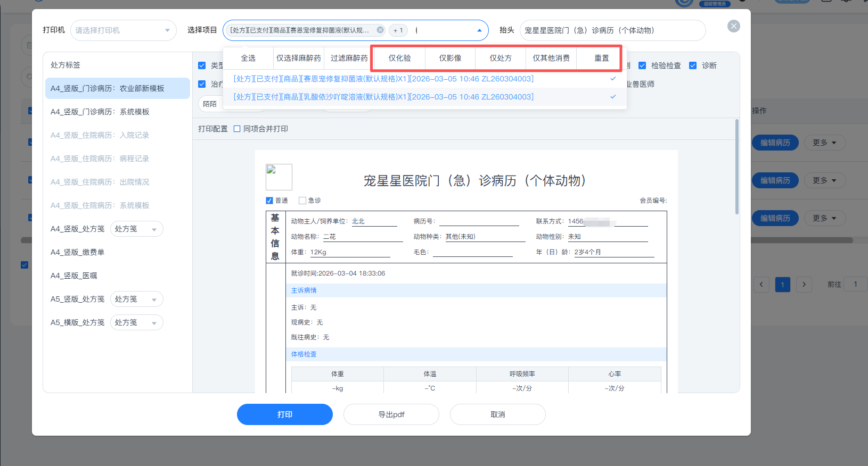The height and width of the screenshot is (466, 868).
Task: Uncheck the 检验检查 checkbox
Action: [642, 65]
